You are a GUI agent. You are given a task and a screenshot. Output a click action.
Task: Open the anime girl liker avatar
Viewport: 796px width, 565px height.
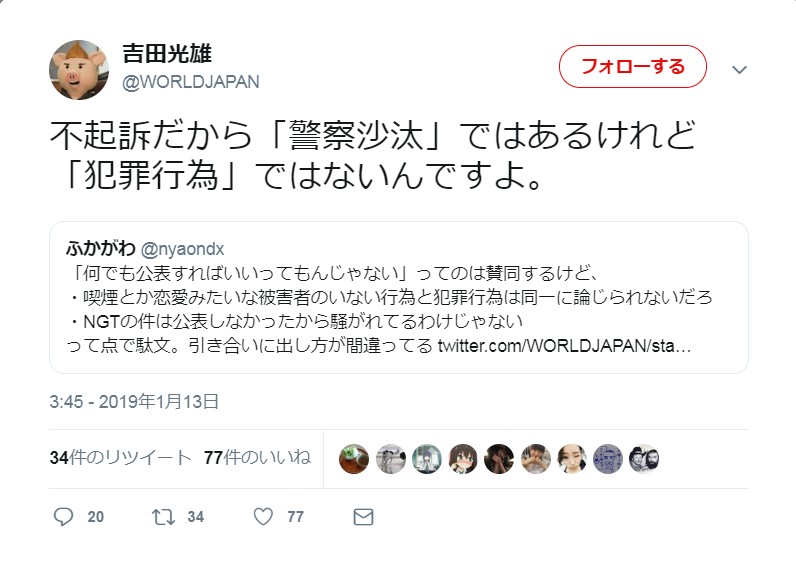pos(463,459)
